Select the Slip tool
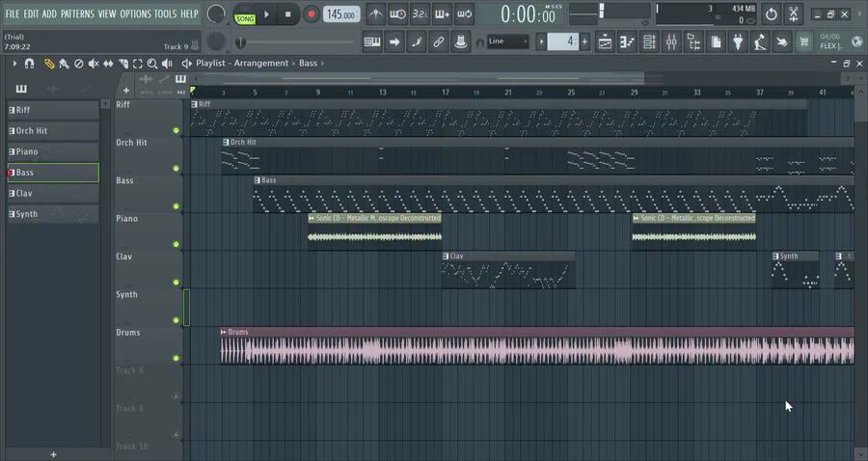 click(108, 64)
